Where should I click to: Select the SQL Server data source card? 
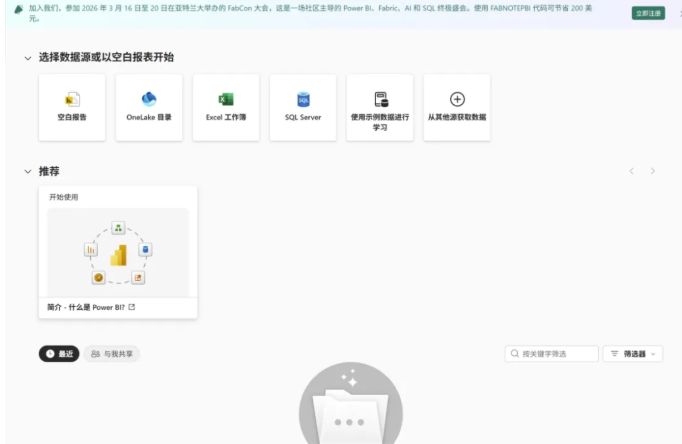pyautogui.click(x=303, y=107)
